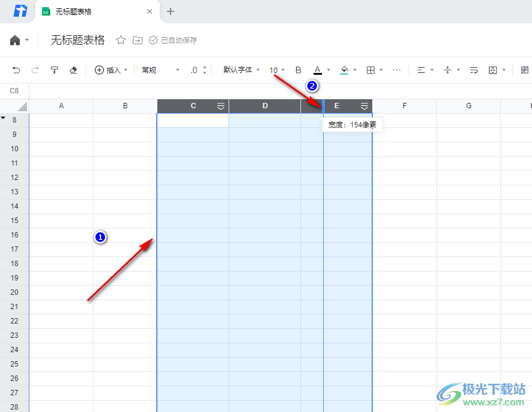532x412 pixels.
Task: Click the vertical align icon
Action: click(x=448, y=70)
